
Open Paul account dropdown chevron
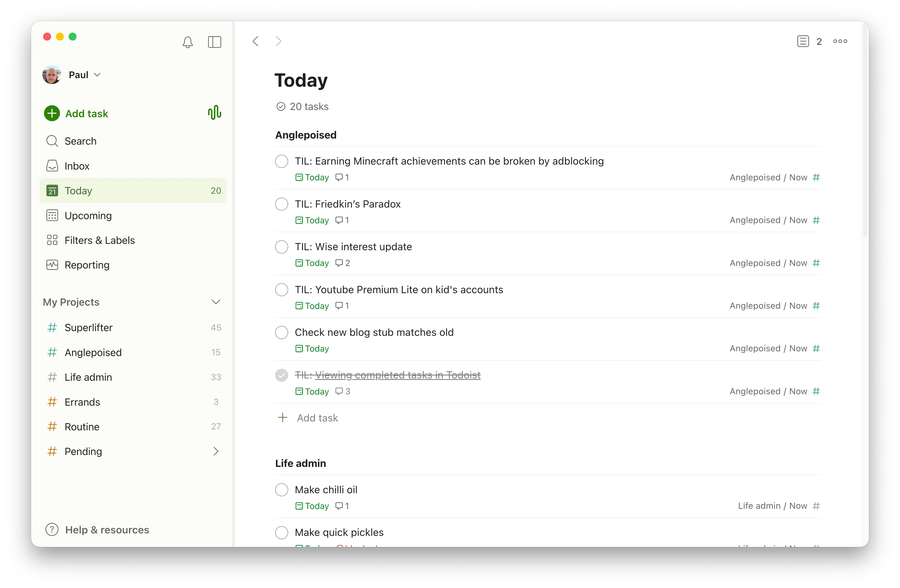[x=97, y=75]
